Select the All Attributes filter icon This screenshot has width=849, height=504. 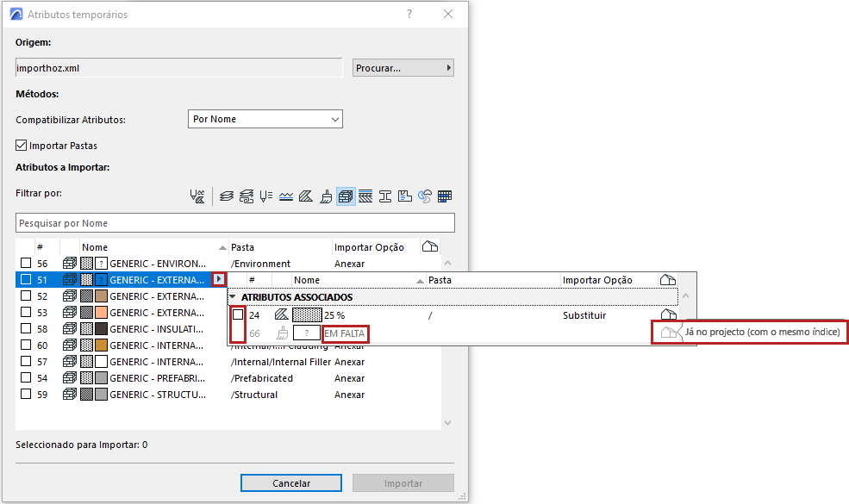pyautogui.click(x=197, y=196)
